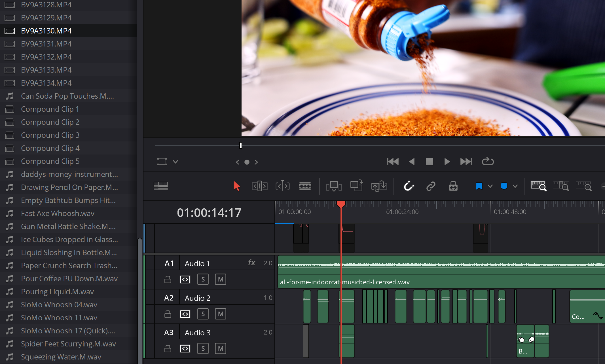Screen dimensions: 605x364
Task: Toggle the snapping magnet icon
Action: [409, 186]
